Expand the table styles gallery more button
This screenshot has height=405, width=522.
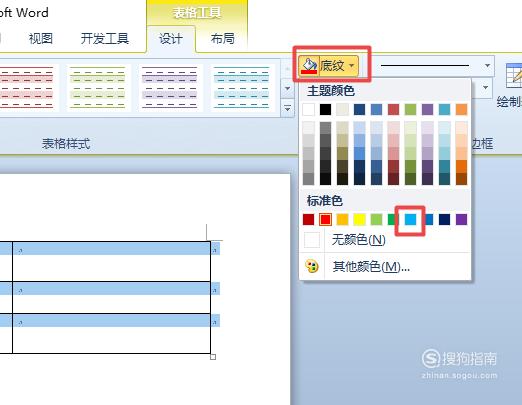point(287,109)
